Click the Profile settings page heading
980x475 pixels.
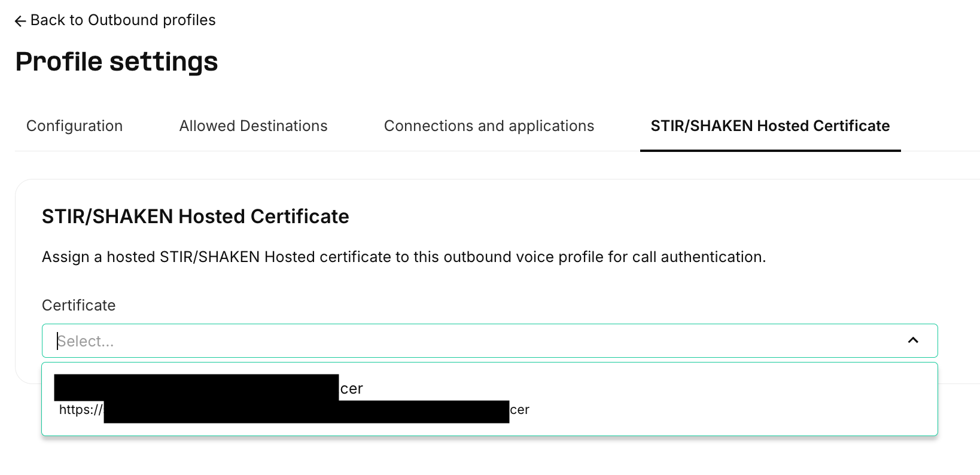117,62
